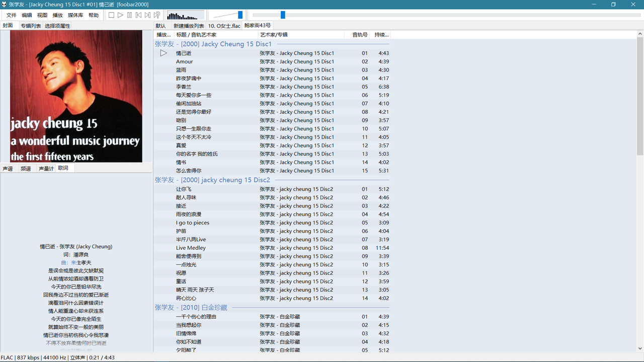
Task: Click the spectrum visualizer in toolbar
Action: (185, 15)
